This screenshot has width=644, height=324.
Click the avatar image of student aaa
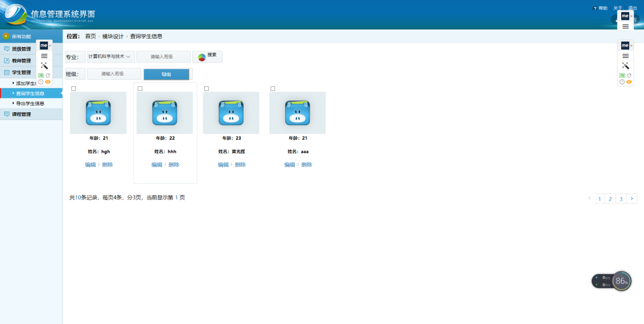297,113
